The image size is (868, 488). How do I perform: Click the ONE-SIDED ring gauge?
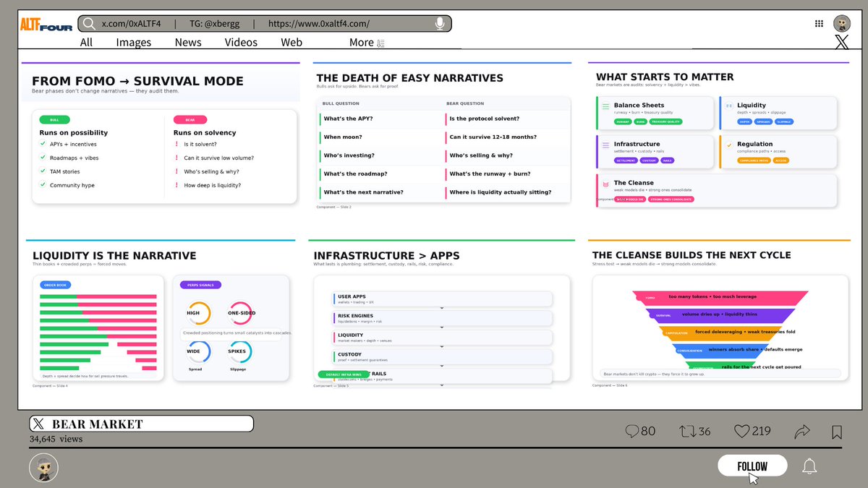[241, 313]
